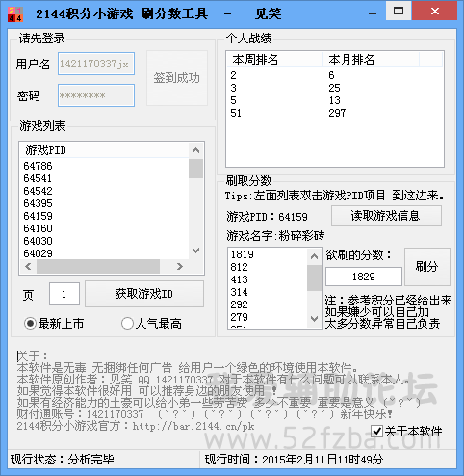
Task: Click monthly rank value 13
Action: 334,100
